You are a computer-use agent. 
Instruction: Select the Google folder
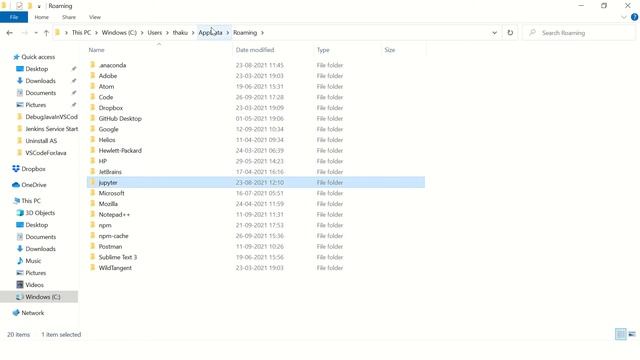click(x=108, y=129)
